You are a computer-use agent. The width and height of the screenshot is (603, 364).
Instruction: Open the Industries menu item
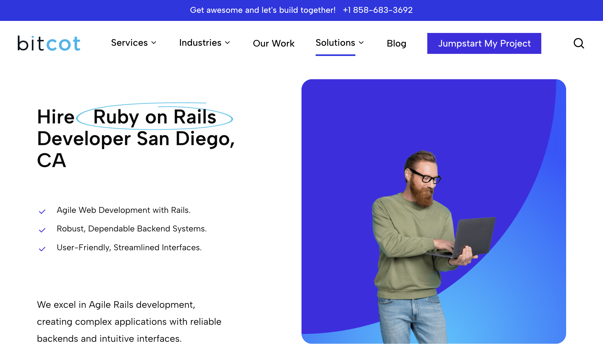(200, 43)
